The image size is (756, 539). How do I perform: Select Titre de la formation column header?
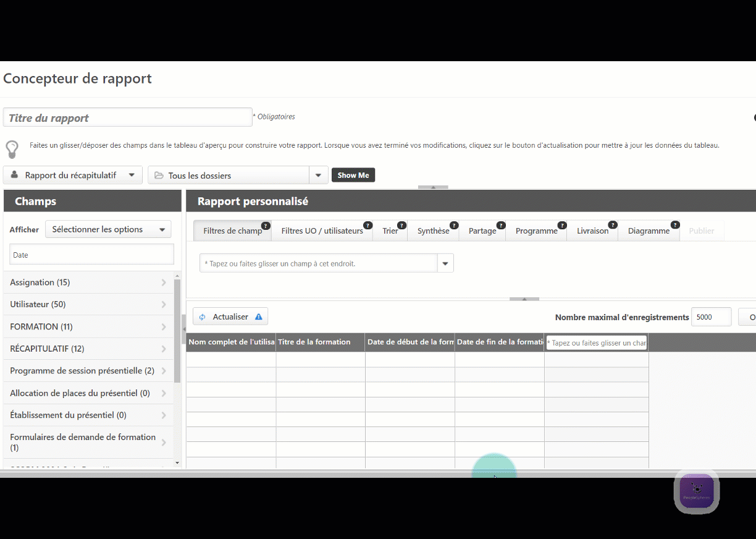click(321, 342)
